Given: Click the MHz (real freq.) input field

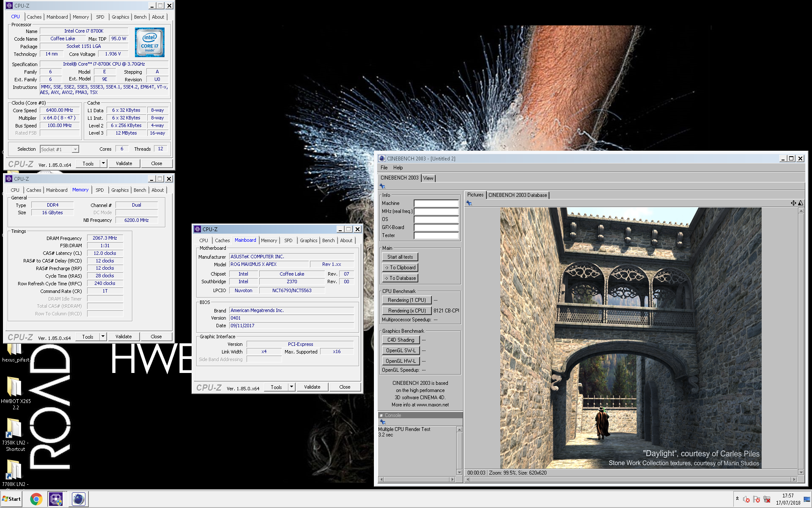Looking at the screenshot, I should coord(436,211).
